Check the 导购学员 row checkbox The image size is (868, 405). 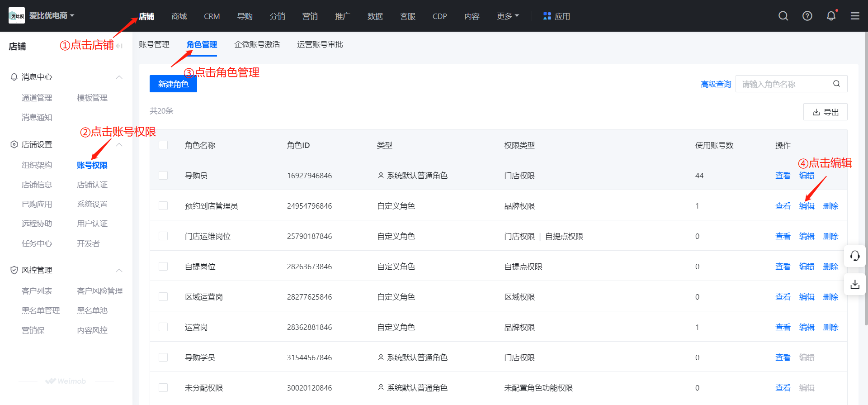pos(163,357)
